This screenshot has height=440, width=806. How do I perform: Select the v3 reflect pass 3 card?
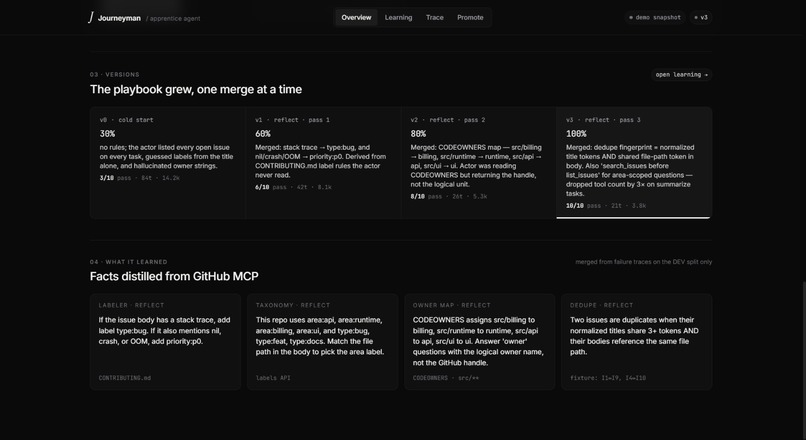[634, 163]
